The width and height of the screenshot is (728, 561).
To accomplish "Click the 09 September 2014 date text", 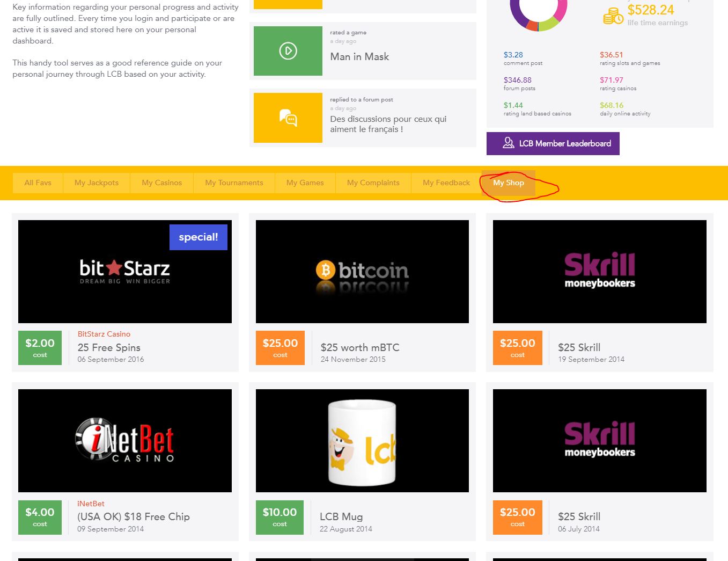I will tap(111, 529).
